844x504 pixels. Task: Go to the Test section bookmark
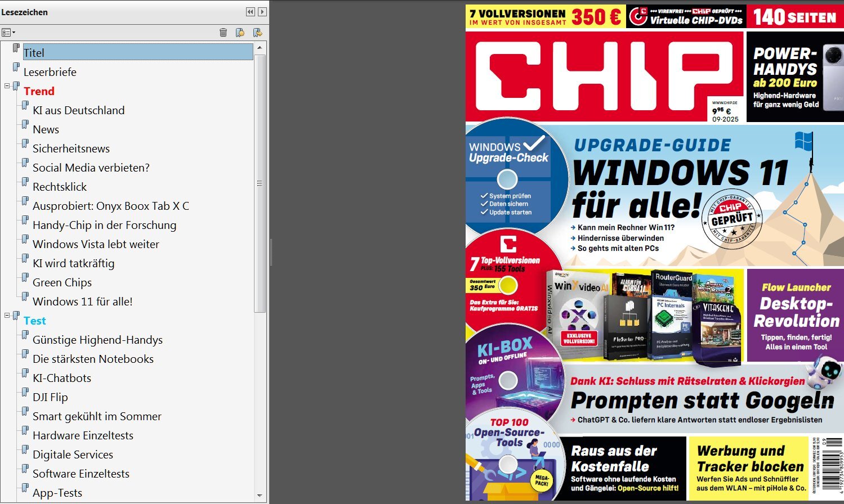click(34, 321)
